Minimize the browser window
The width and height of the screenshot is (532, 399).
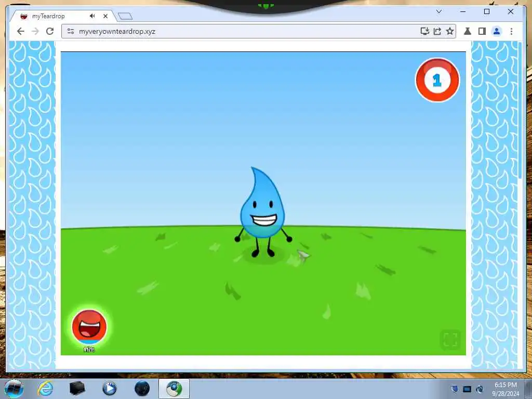pyautogui.click(x=463, y=11)
